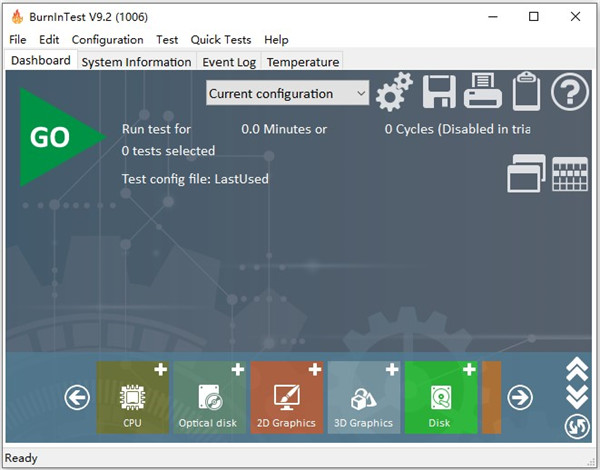Switch to the Event Log tab
Image resolution: width=600 pixels, height=470 pixels.
[229, 62]
